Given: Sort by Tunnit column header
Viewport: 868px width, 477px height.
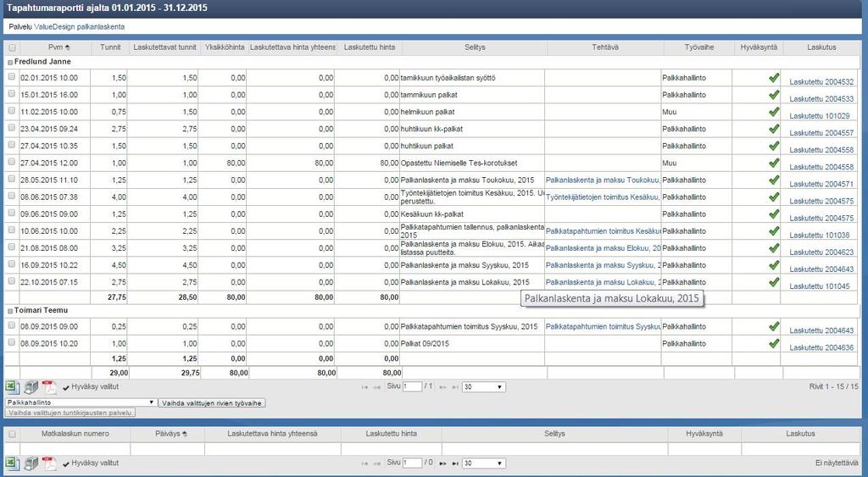Looking at the screenshot, I should tap(110, 47).
